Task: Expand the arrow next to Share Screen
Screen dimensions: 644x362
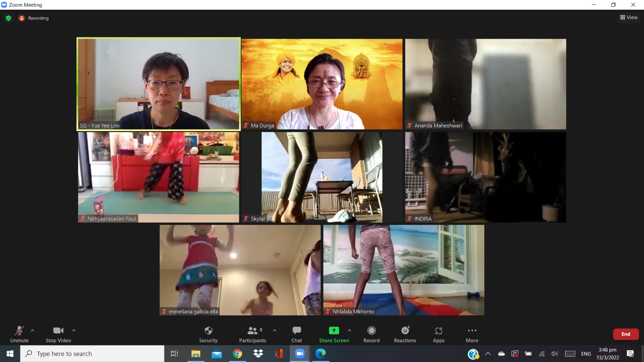Action: [x=349, y=331]
